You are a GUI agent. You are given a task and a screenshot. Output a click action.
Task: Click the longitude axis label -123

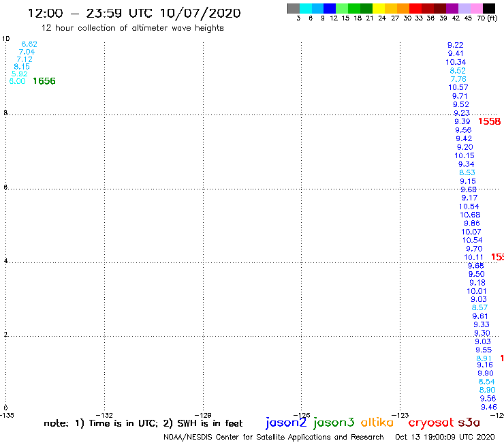(x=400, y=415)
